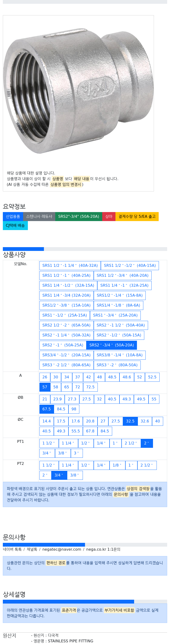Click the red 상아 brand tag
170x644 pixels.
[109, 216]
